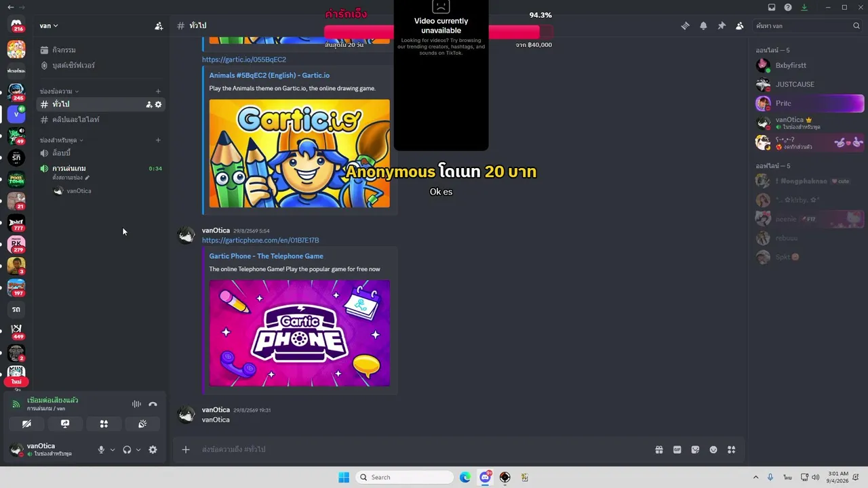Open Discord direct messages home icon
The image size is (868, 488).
click(x=16, y=25)
